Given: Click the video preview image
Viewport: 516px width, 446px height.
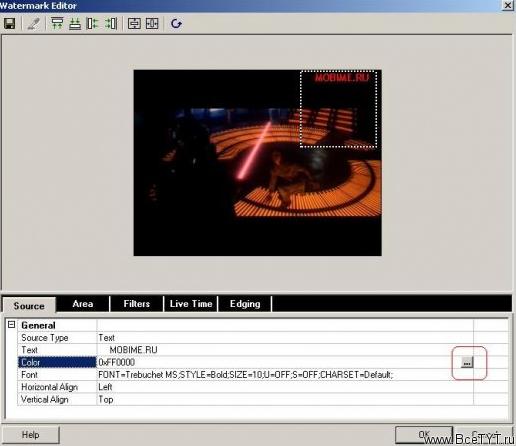Looking at the screenshot, I should (258, 163).
